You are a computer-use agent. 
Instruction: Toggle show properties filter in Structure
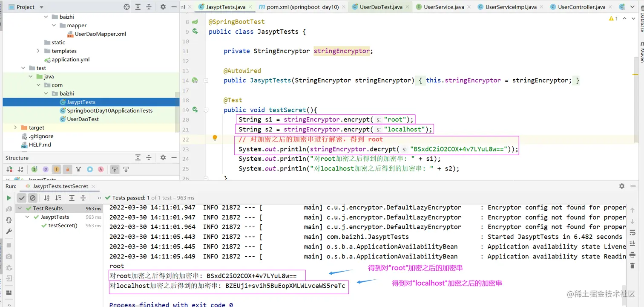(x=46, y=169)
